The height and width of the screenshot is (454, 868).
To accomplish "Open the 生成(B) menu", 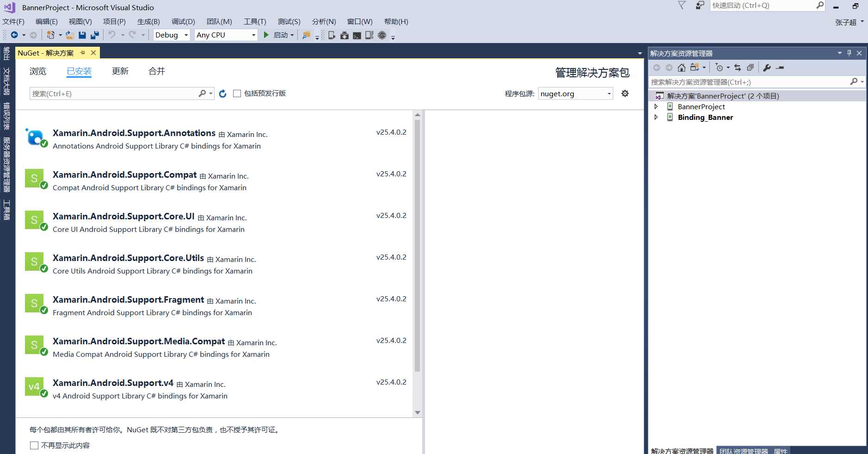I will tap(148, 22).
